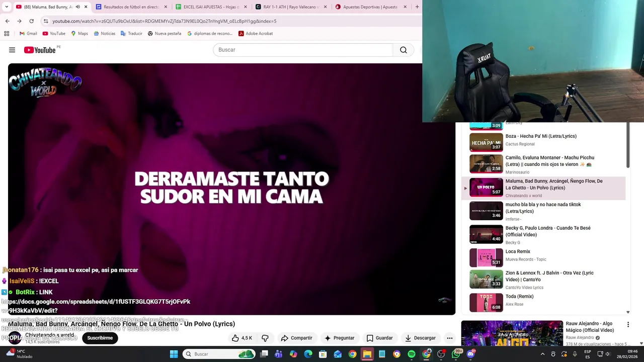Play Toda (Remix) by Alex Rose
644x362 pixels.
tap(543, 302)
